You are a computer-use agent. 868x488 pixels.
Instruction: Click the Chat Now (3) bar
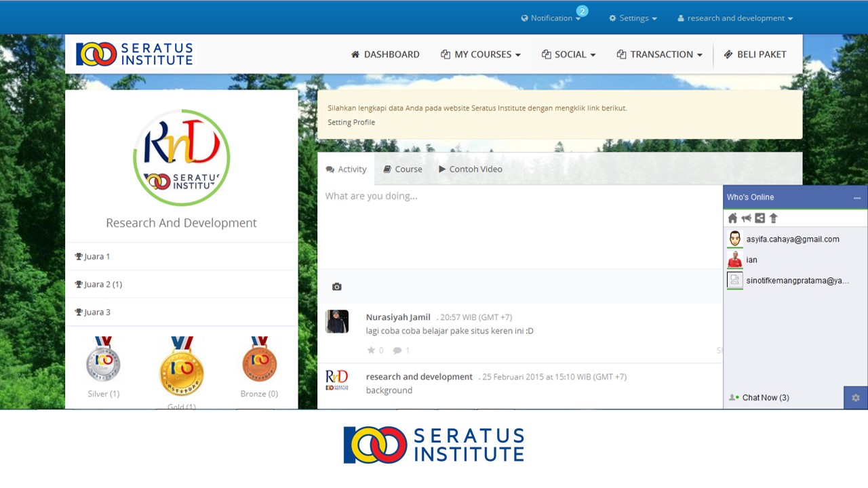tap(783, 398)
